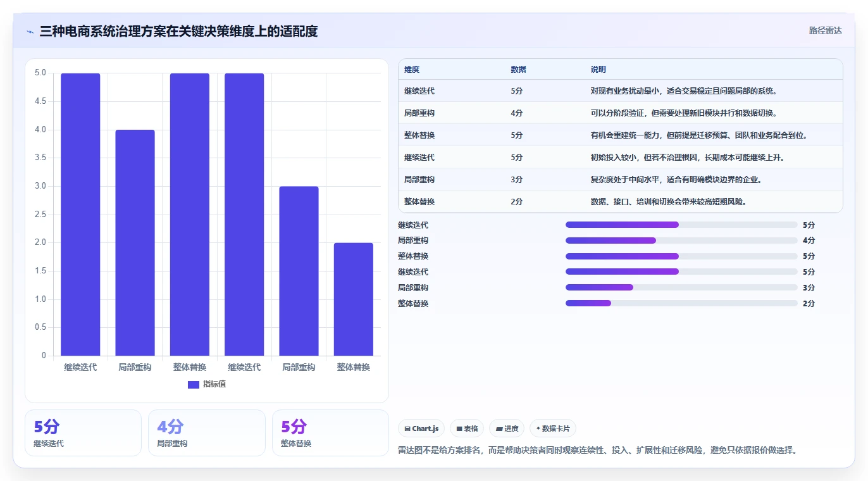Click the 2.5 tick on the y-axis
Screen dimensions: 868x481
click(x=40, y=215)
